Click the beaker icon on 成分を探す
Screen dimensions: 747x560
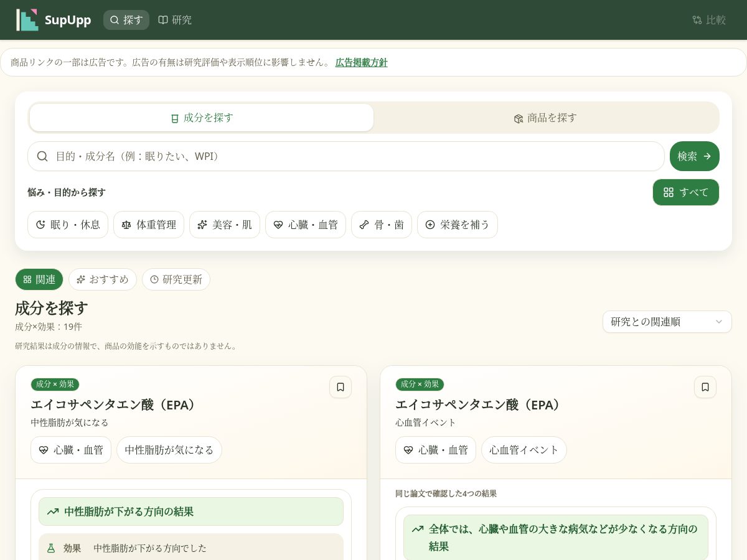(175, 118)
